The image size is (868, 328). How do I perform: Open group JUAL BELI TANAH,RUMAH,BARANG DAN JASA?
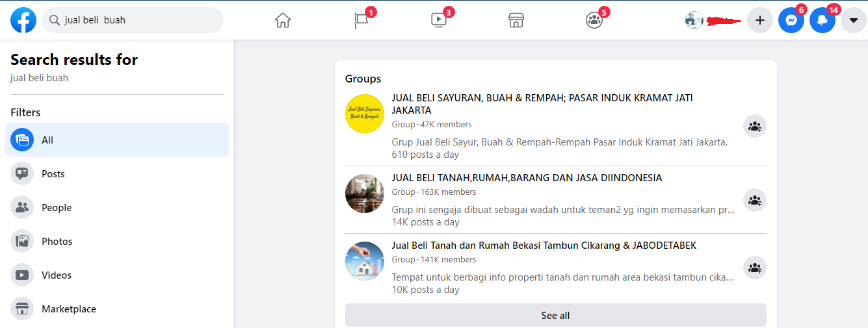[x=527, y=178]
